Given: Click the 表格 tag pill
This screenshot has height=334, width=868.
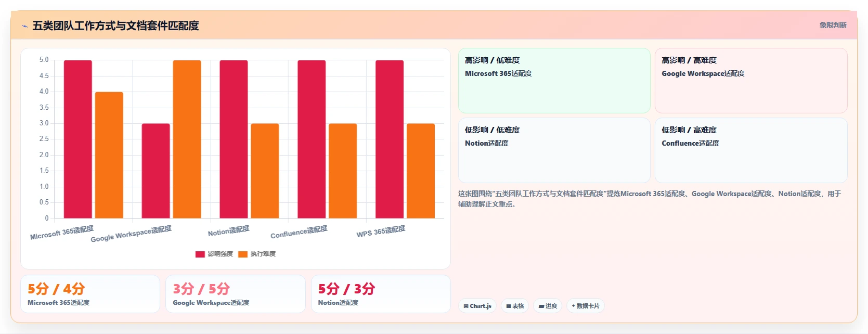Looking at the screenshot, I should (515, 306).
